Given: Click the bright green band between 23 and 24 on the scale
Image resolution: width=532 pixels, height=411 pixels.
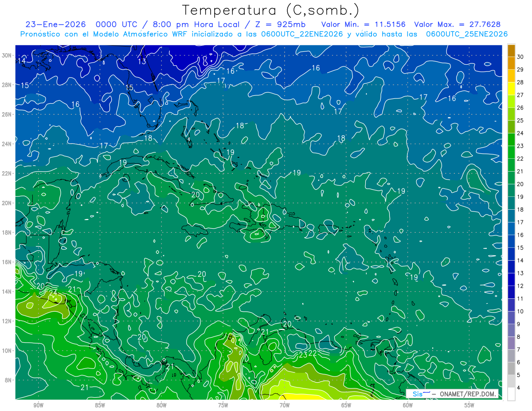Looking at the screenshot, I should [x=511, y=140].
